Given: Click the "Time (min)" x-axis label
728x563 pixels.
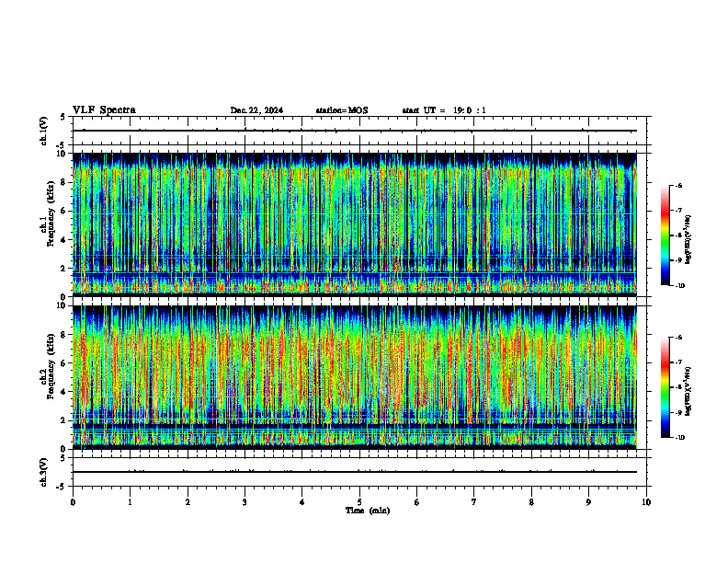Looking at the screenshot, I should coord(368,511).
